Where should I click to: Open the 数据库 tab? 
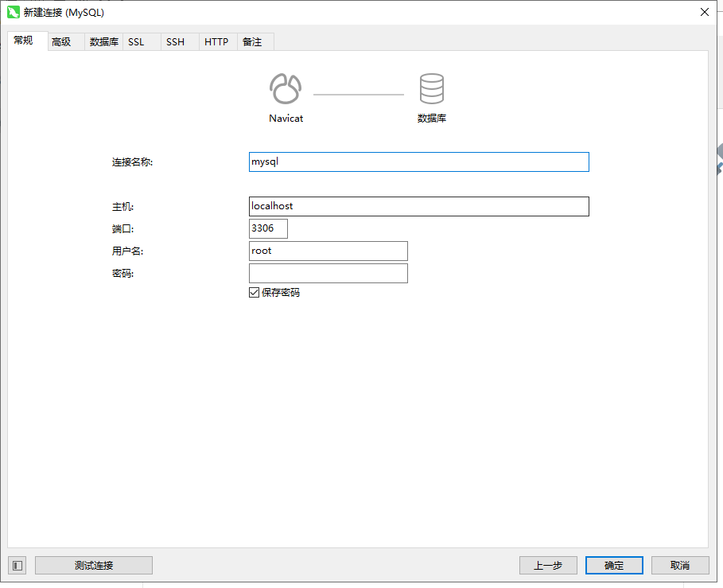pyautogui.click(x=103, y=42)
